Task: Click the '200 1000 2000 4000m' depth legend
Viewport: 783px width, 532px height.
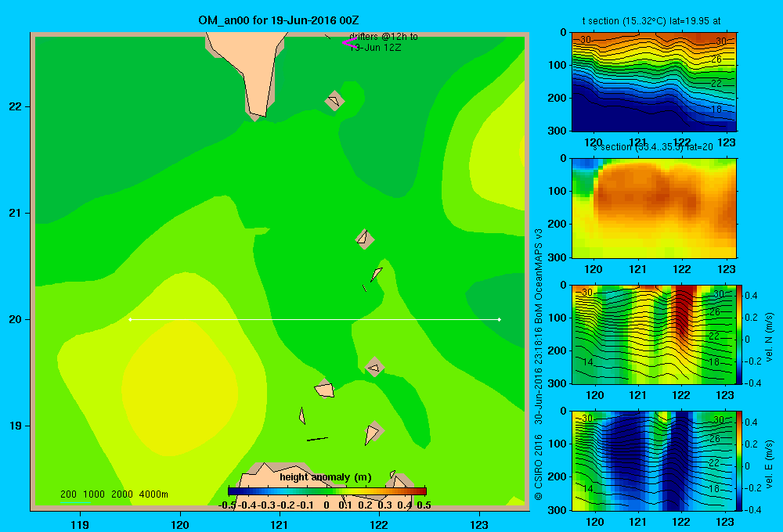Action: coord(114,494)
